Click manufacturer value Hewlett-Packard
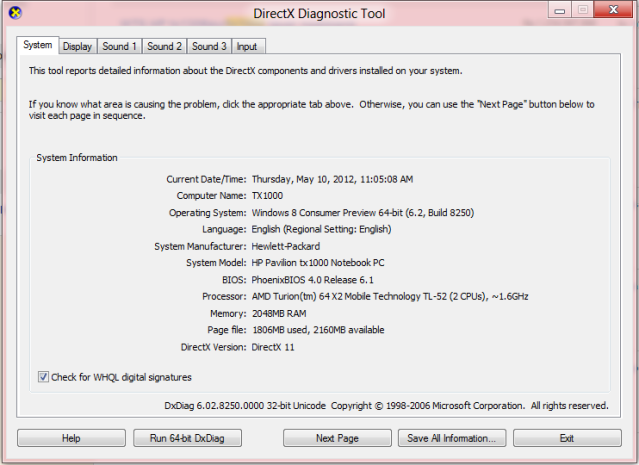The width and height of the screenshot is (639, 465). pos(286,246)
